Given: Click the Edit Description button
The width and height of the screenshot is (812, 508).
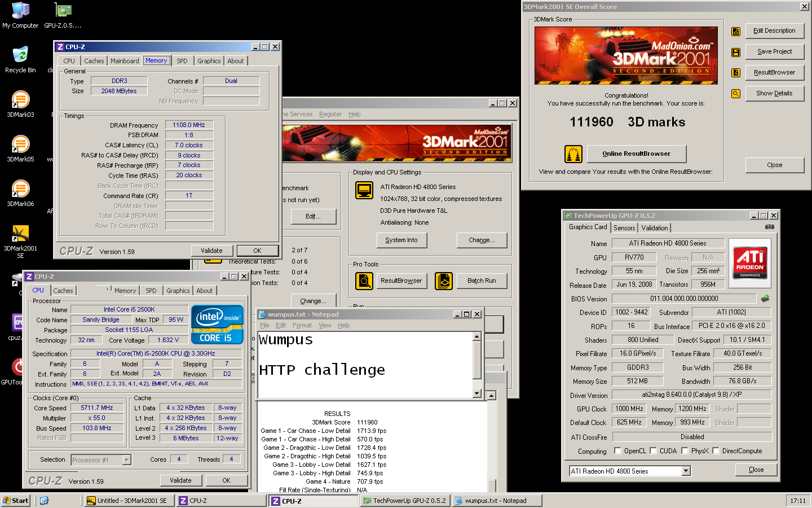Looking at the screenshot, I should 774,31.
